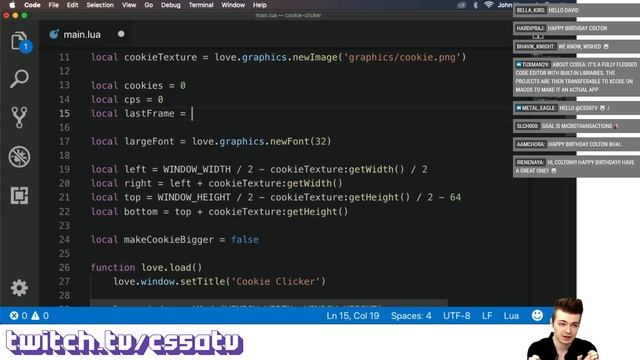Click love.load() on line 26
Screen dimensions: 640x360
point(171,267)
